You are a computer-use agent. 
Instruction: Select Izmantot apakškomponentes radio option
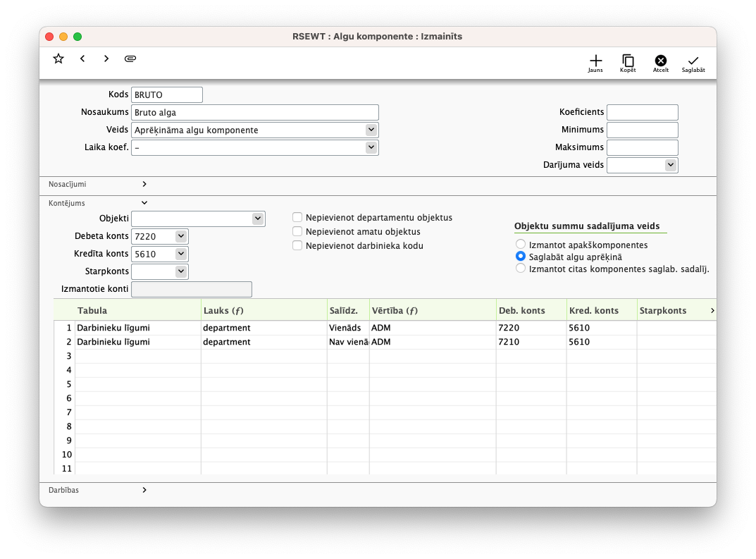(x=520, y=244)
